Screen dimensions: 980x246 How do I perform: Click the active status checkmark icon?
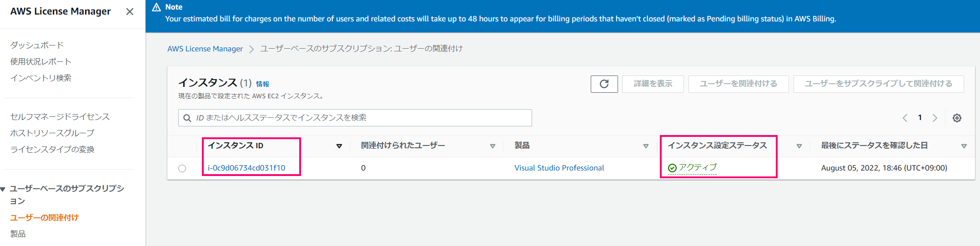click(x=672, y=168)
